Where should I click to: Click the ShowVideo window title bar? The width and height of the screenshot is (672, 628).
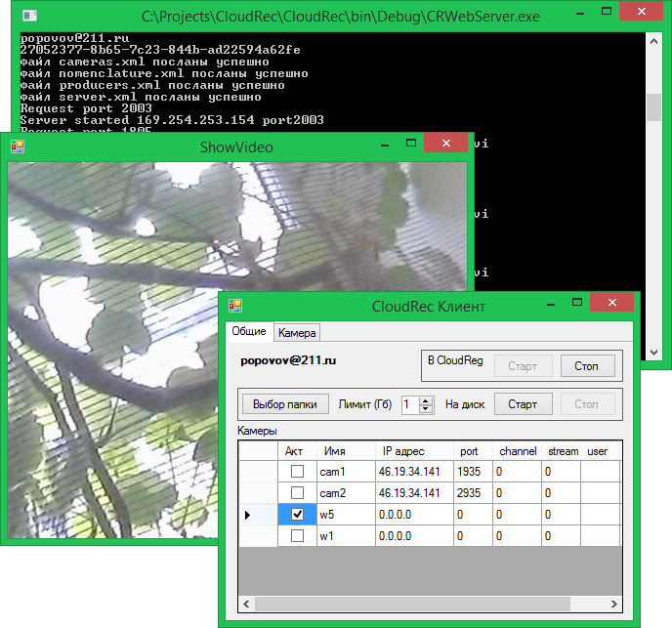[236, 147]
